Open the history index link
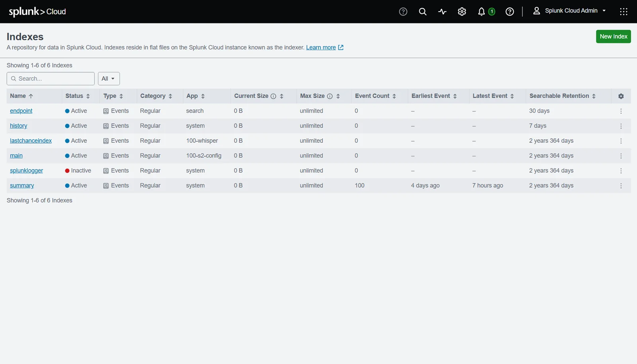Screen dimensions: 637x364 [18, 126]
